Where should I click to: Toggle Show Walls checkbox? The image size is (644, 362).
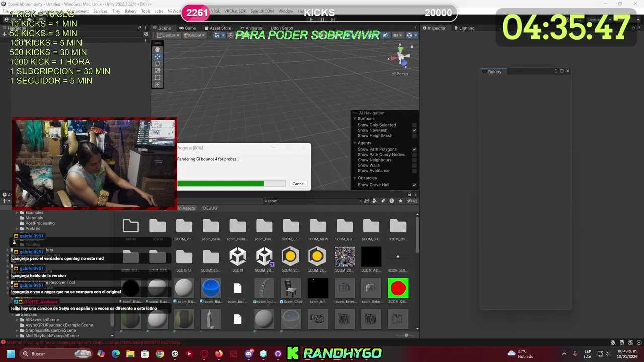pos(414,165)
